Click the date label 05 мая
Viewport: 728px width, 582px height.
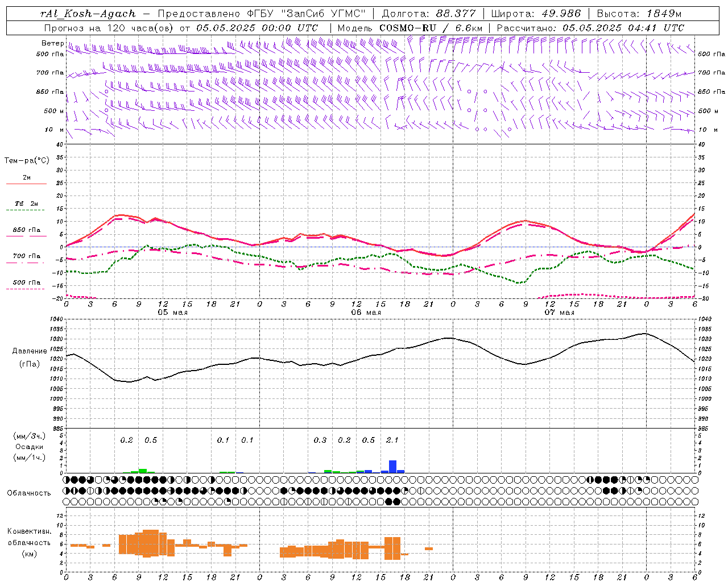172,313
